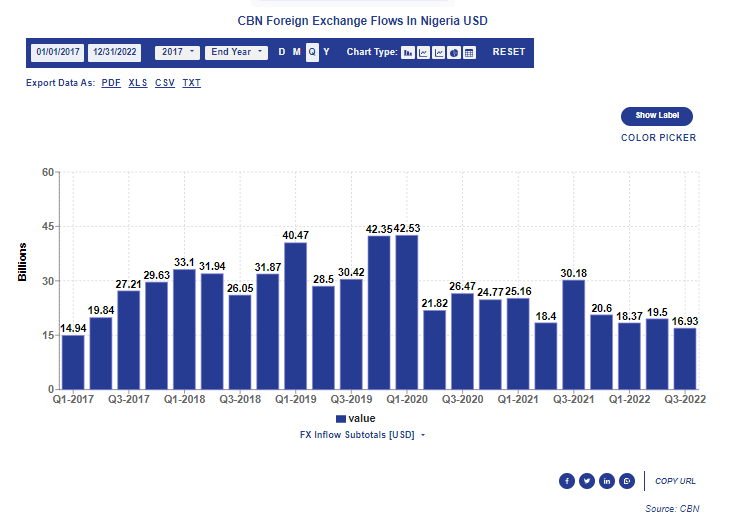753x520 pixels.
Task: Switch to line chart type icon
Action: tap(423, 52)
